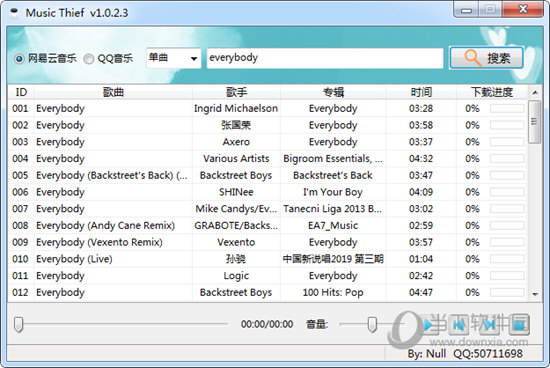Click album EA7_Music cell
This screenshot has height=368, width=550.
point(333,226)
